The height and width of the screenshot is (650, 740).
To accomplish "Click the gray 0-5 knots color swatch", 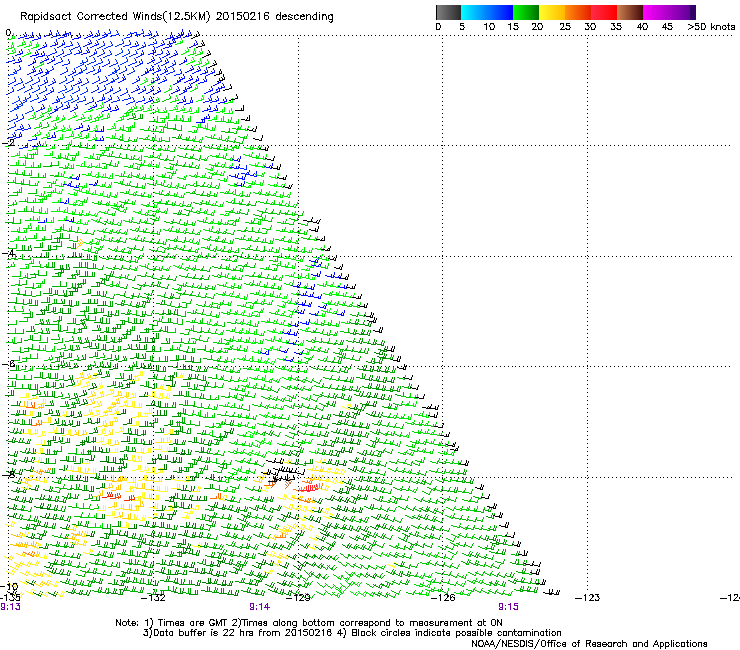I will pyautogui.click(x=448, y=12).
